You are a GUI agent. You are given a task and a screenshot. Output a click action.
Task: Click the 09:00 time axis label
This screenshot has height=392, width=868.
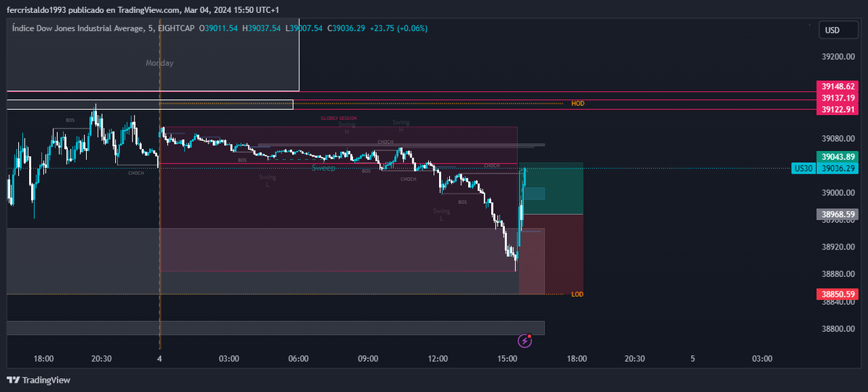point(368,358)
